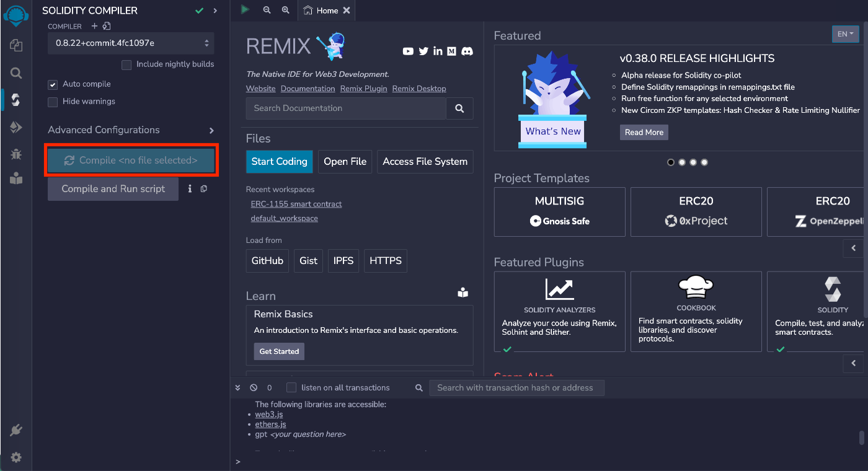Click the green play run-script icon

[x=246, y=10]
